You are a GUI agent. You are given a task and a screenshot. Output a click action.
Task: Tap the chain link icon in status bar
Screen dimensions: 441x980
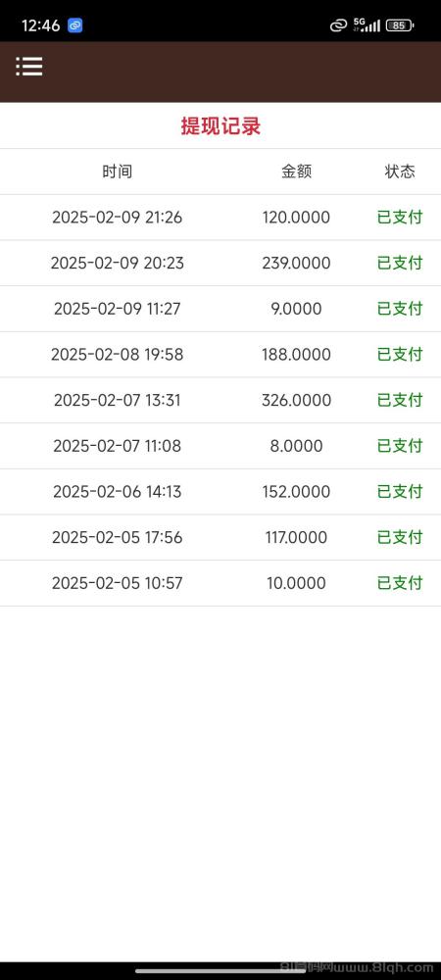click(x=338, y=25)
